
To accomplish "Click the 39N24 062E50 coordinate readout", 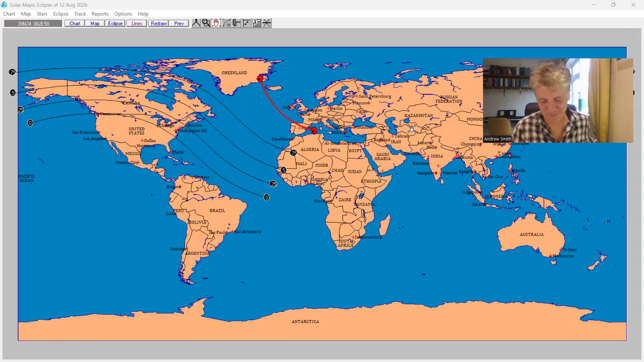I will pyautogui.click(x=33, y=24).
